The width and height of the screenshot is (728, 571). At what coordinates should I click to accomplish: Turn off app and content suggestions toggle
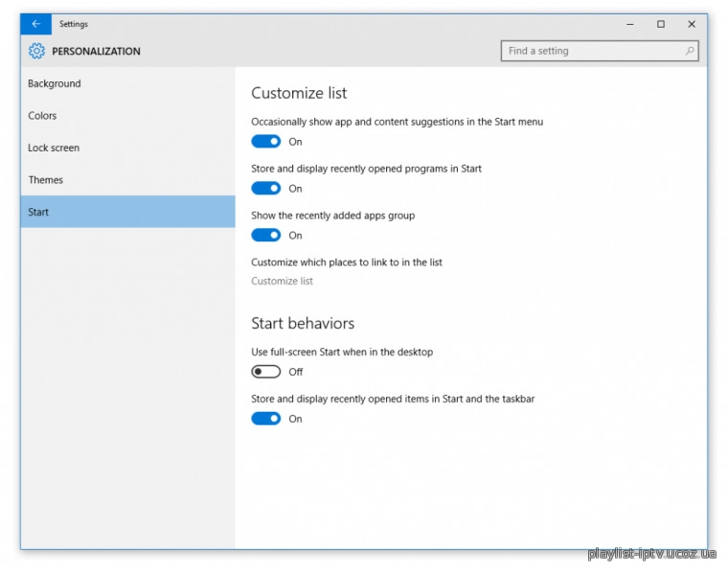tap(266, 141)
